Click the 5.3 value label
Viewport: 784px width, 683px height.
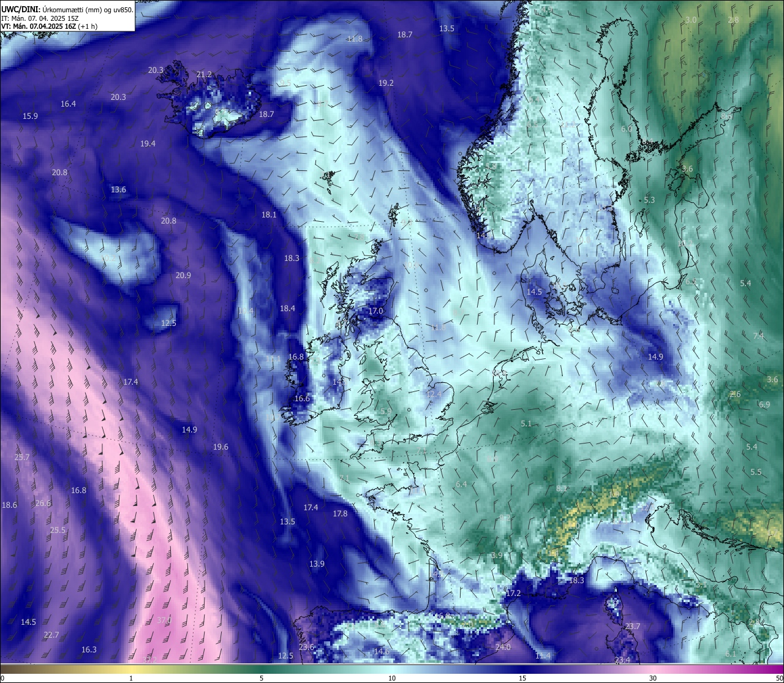click(x=649, y=200)
